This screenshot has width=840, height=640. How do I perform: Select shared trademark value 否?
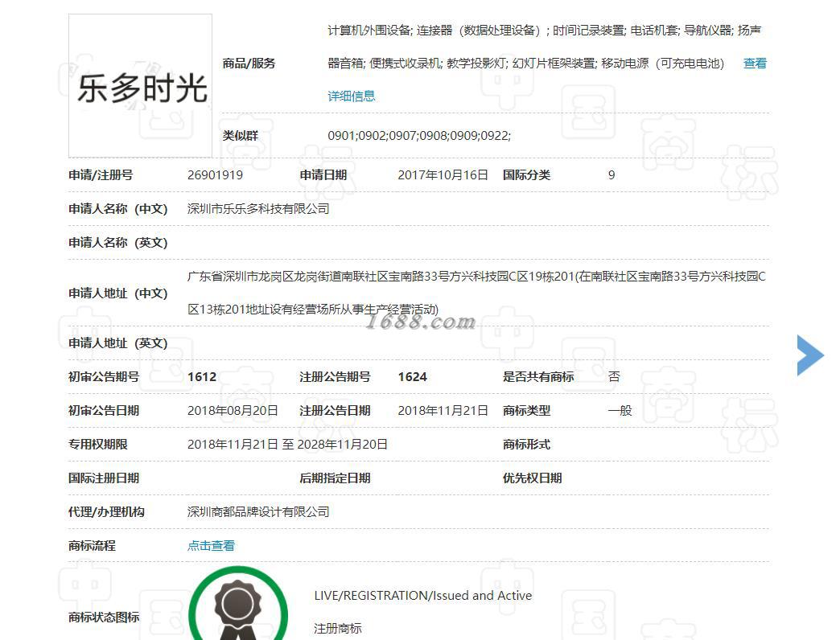click(614, 377)
